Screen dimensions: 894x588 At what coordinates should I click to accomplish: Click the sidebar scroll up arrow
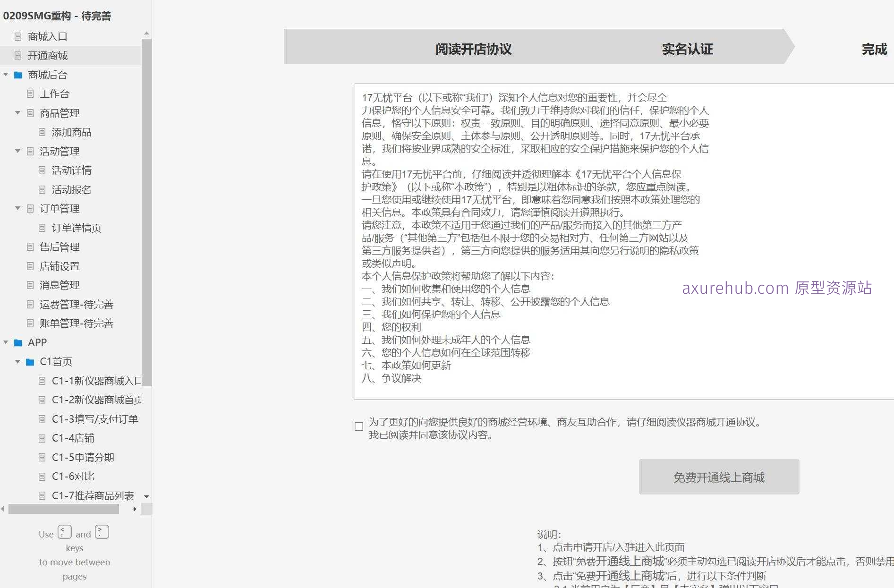146,33
